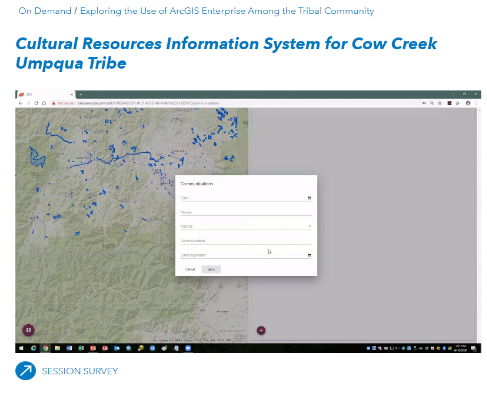487x398 pixels.
Task: Click the key password icon in address bar
Action: tap(424, 103)
